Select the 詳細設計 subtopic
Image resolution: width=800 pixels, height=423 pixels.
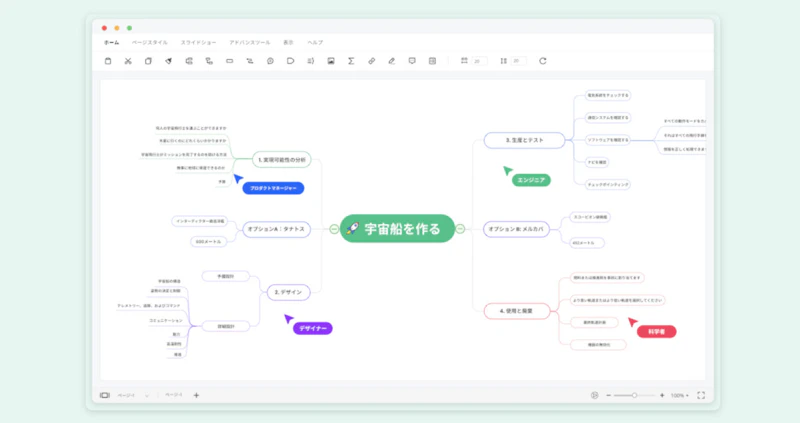[226, 327]
